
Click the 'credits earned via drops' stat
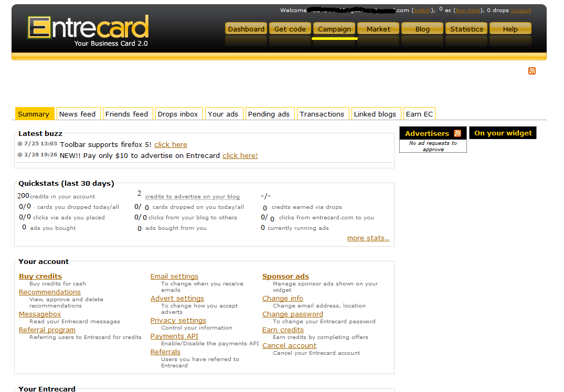pos(302,207)
